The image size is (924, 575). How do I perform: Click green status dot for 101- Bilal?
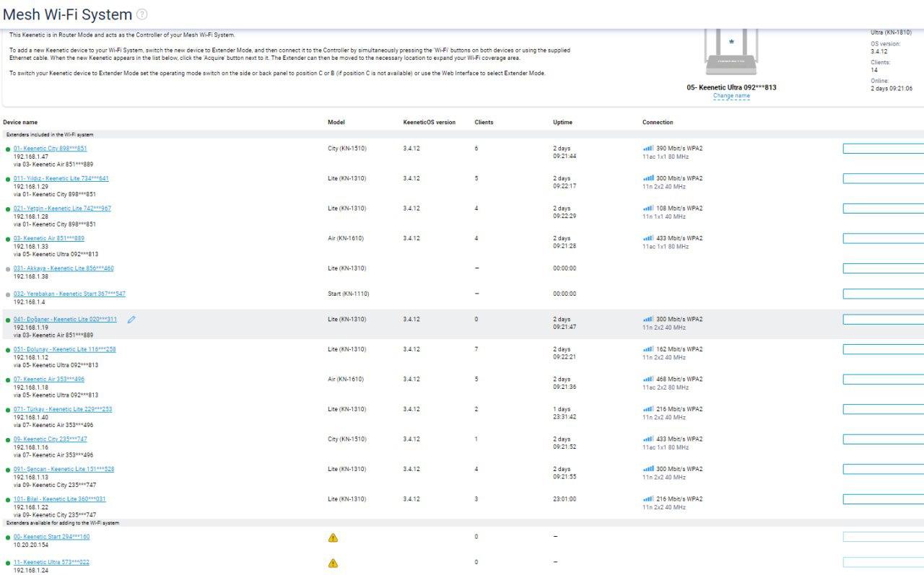(8, 499)
